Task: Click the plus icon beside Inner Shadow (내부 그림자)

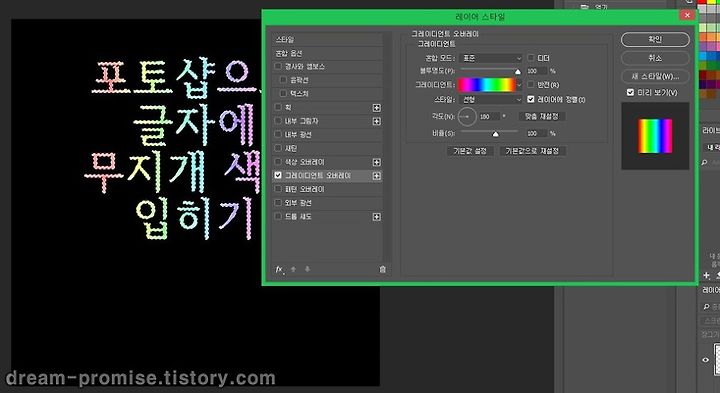Action: [x=377, y=121]
